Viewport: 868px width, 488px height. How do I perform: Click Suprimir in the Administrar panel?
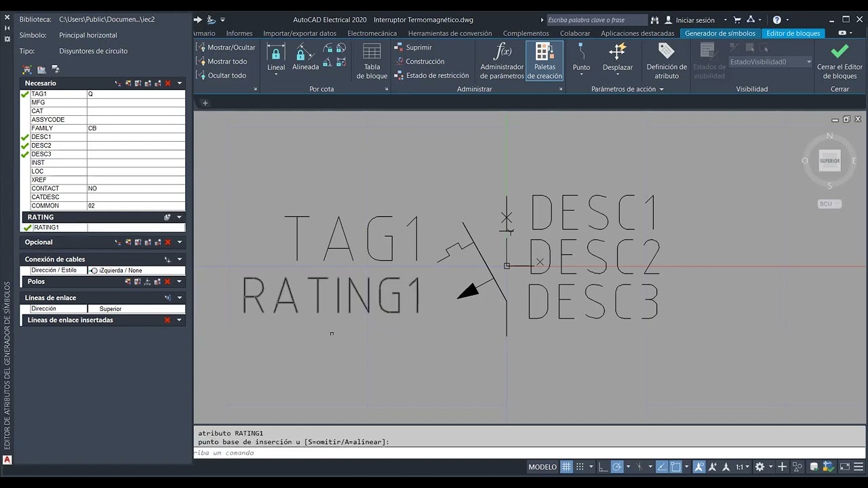pos(413,47)
